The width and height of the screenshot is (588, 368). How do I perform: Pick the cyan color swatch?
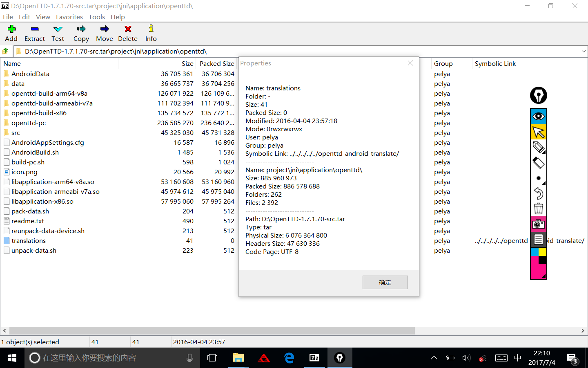click(x=535, y=252)
